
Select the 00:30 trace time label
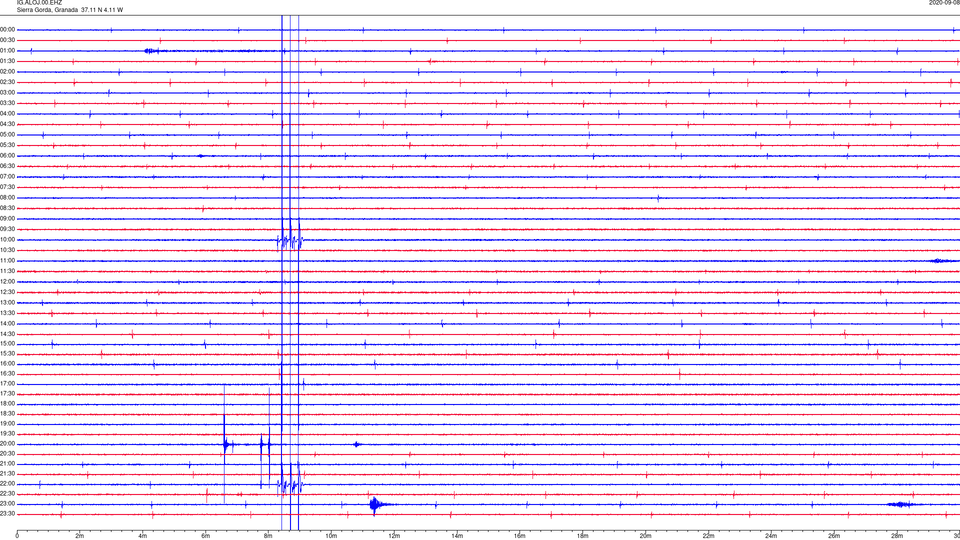[8, 40]
